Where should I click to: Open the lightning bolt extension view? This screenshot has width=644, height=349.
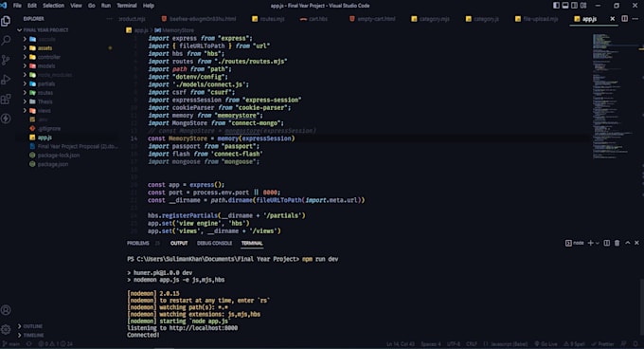6,119
